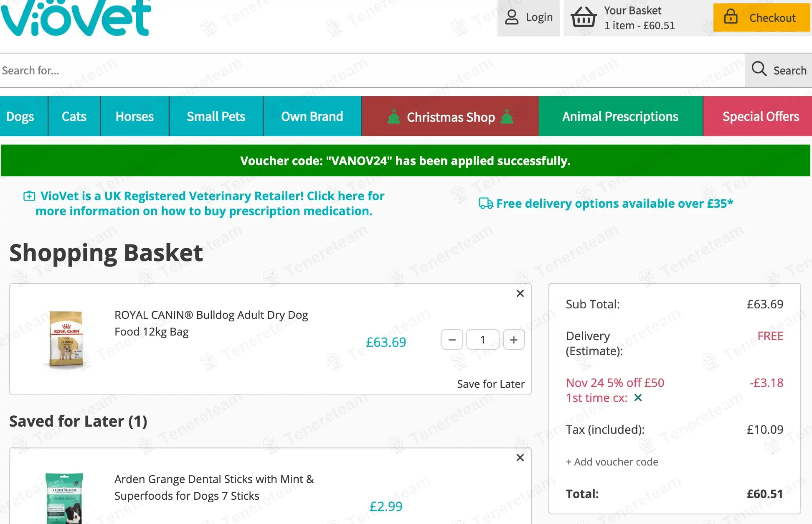Decrease Royal Canin quantity with minus
The width and height of the screenshot is (812, 524).
pyautogui.click(x=452, y=340)
